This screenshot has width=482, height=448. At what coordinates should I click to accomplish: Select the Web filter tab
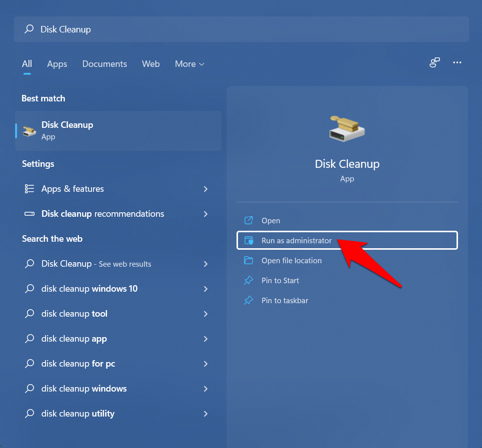click(x=150, y=64)
